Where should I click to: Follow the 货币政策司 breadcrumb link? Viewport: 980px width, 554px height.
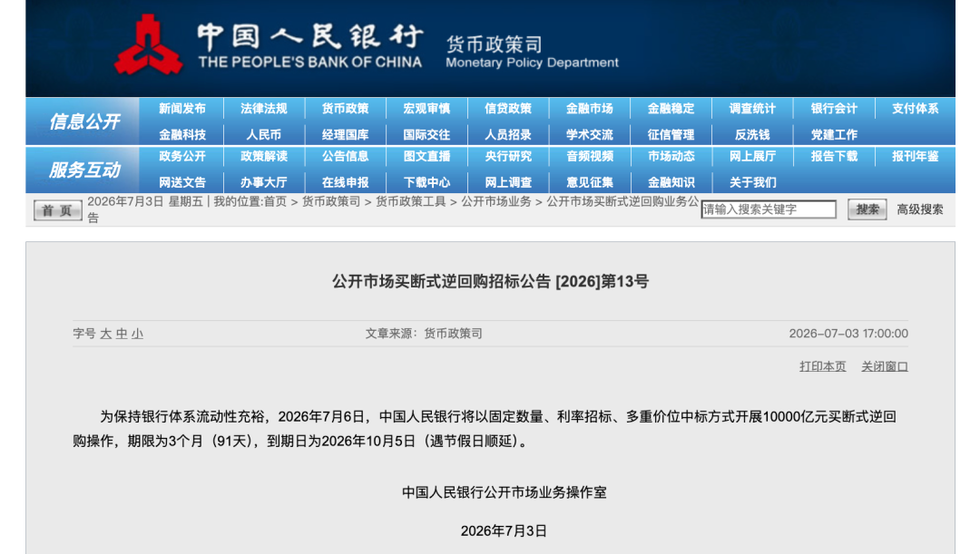(x=331, y=201)
